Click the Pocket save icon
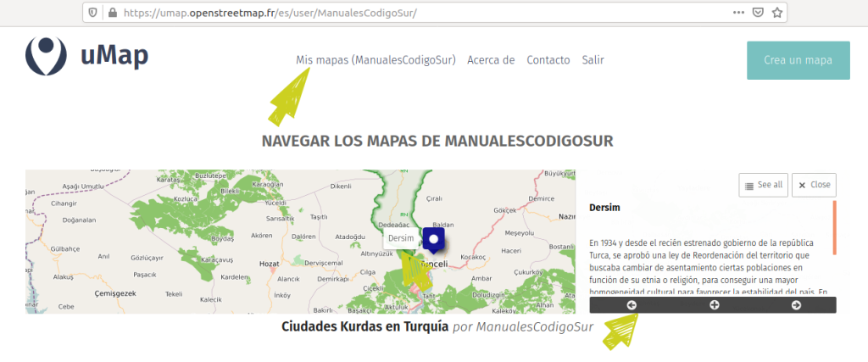Screen dimensions: 868x362 (758, 12)
